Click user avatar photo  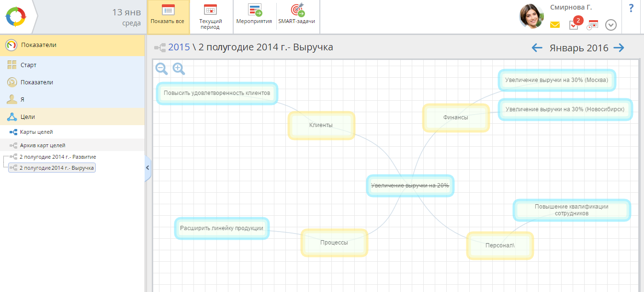[x=531, y=16]
